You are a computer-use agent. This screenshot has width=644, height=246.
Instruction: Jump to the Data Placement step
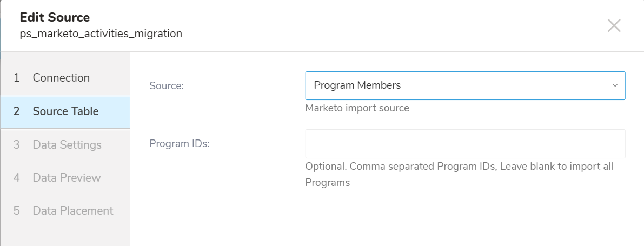[x=73, y=211]
